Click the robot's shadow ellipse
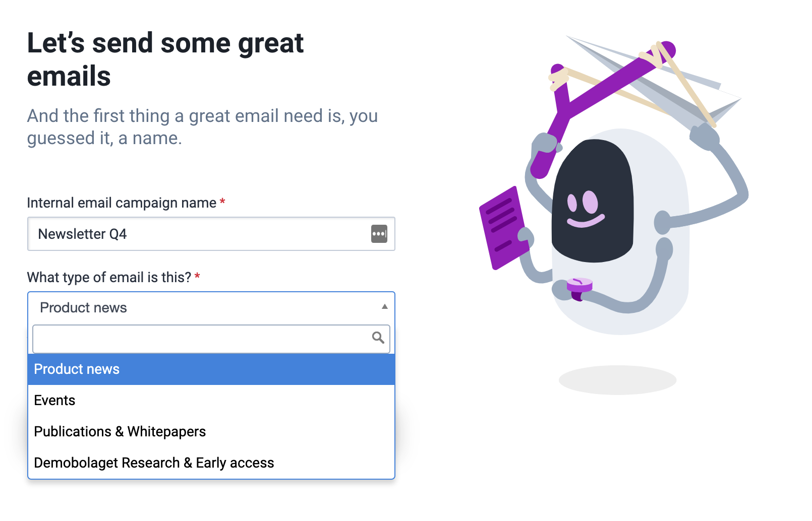This screenshot has height=521, width=812. [x=617, y=380]
